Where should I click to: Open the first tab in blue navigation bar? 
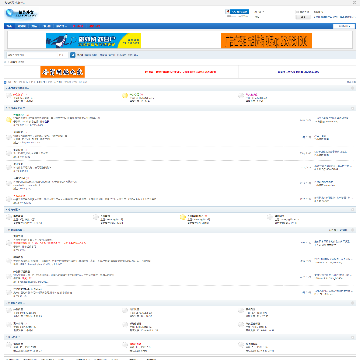[x=9, y=26]
